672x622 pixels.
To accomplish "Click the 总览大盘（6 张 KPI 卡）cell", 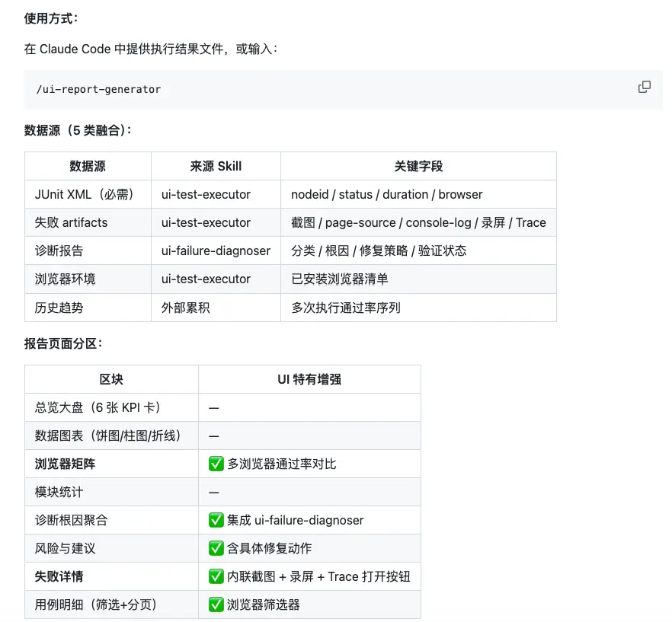I will tap(98, 407).
